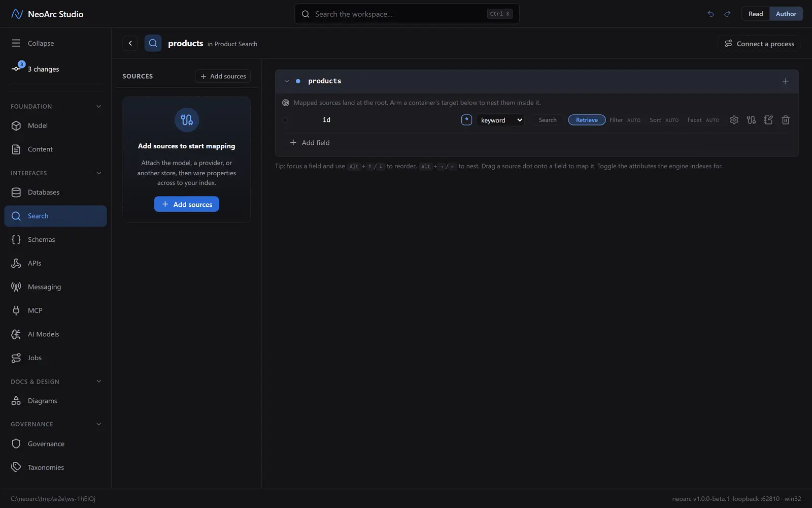
Task: Click the id field edit notes icon
Action: (768, 120)
